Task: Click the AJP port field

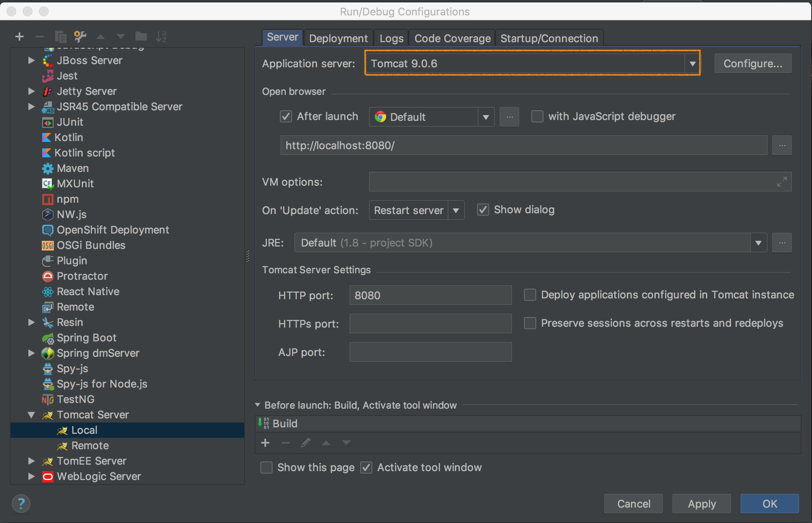Action: [430, 352]
